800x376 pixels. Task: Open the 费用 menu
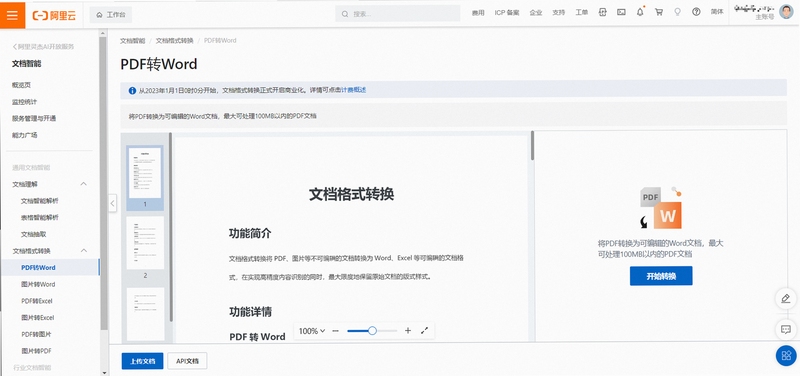(478, 13)
